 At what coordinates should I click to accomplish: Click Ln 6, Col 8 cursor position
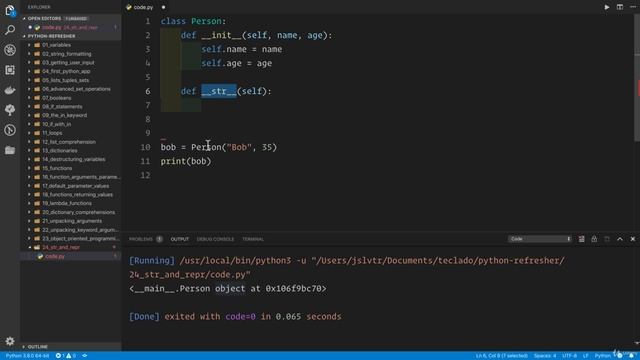[x=501, y=356]
